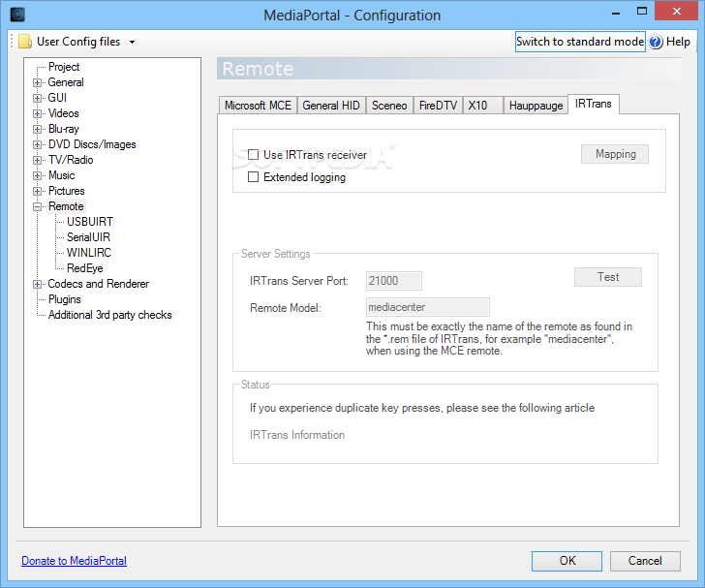Viewport: 705px width, 588px height.
Task: Click the Remote Model text field
Action: tap(428, 307)
